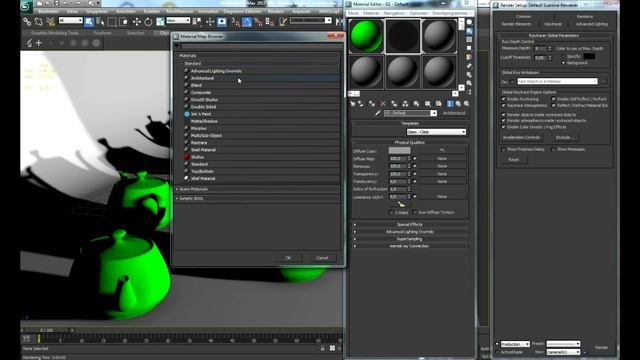Toggle Enable Color Density / Fog Effects
This screenshot has height=360, width=640.
click(503, 127)
